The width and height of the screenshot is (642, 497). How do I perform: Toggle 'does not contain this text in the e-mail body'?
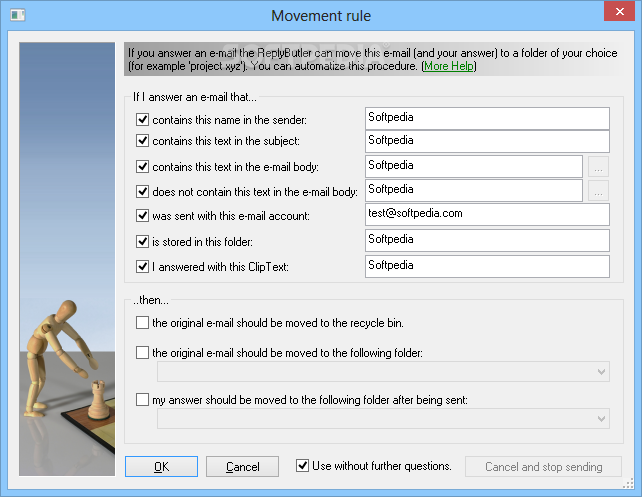[x=142, y=192]
